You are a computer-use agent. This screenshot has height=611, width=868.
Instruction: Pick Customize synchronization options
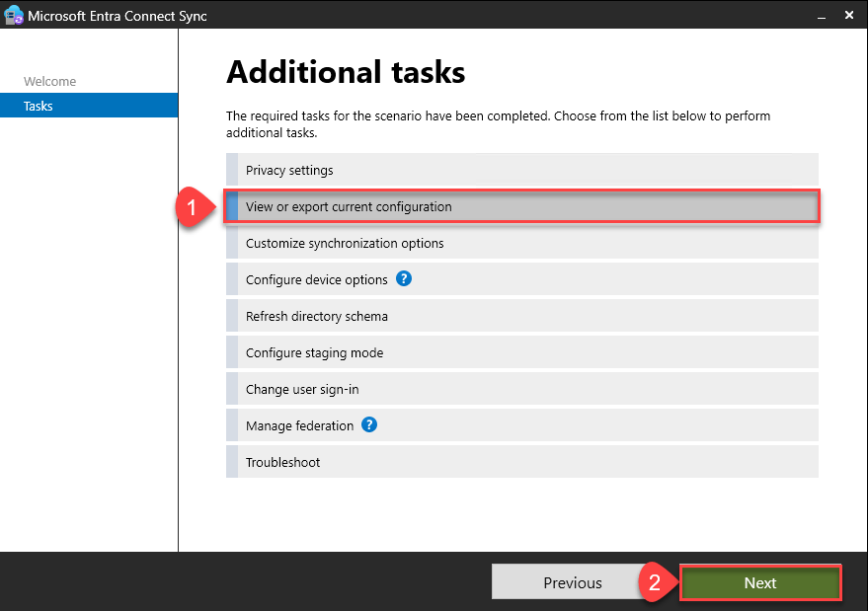(x=345, y=244)
